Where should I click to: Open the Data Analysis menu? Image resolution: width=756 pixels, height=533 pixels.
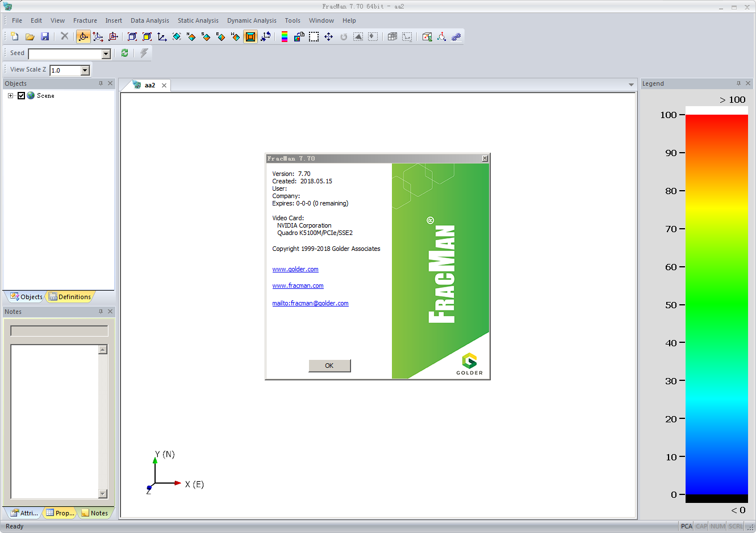pos(150,20)
